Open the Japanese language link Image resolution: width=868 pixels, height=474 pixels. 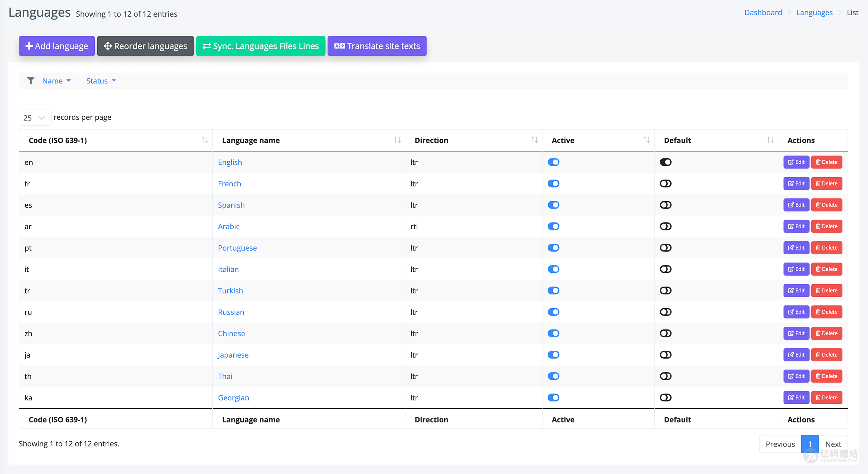[233, 355]
